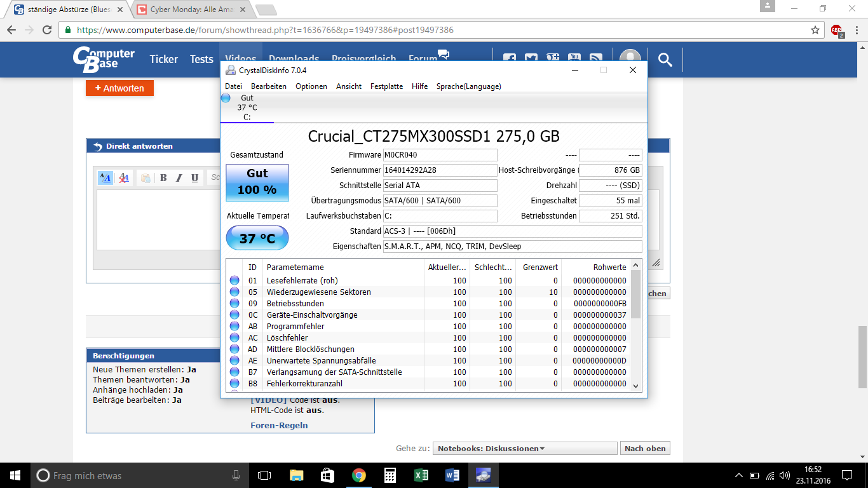Toggle the editor mode switch icon (A/A)
The width and height of the screenshot is (868, 488).
click(x=105, y=178)
